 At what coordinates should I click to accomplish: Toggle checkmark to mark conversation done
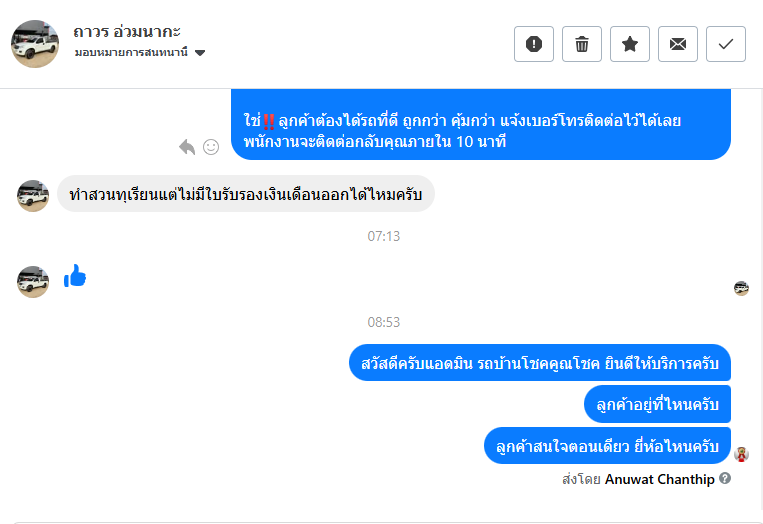coord(726,44)
